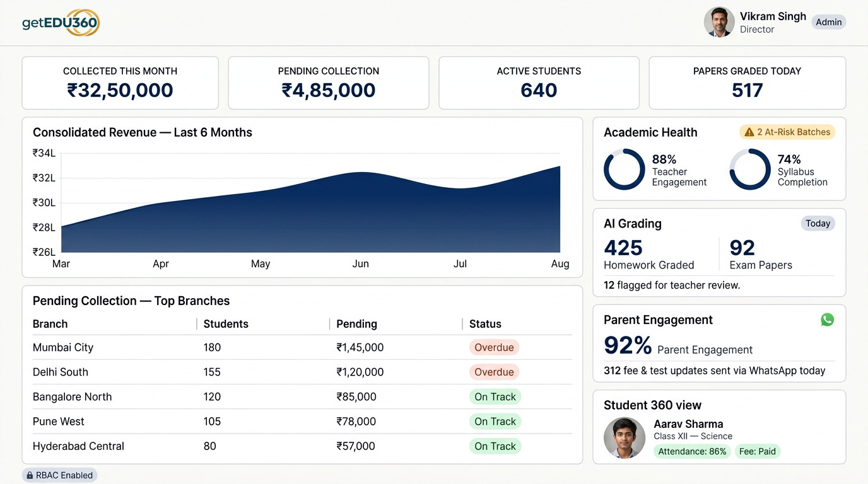Click the Syllabus Completion progress ring
This screenshot has width=868, height=484.
(x=750, y=170)
